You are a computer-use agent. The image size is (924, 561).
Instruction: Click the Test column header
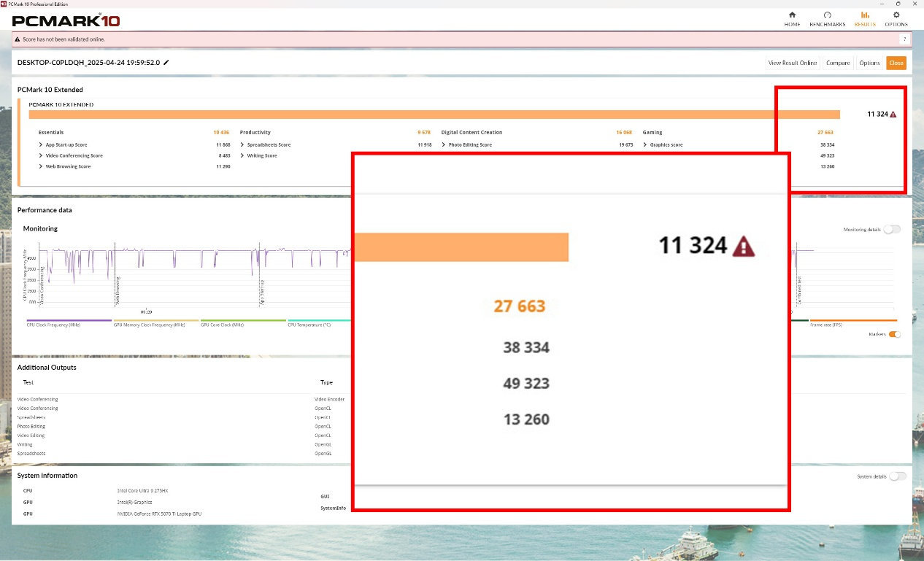pos(28,382)
